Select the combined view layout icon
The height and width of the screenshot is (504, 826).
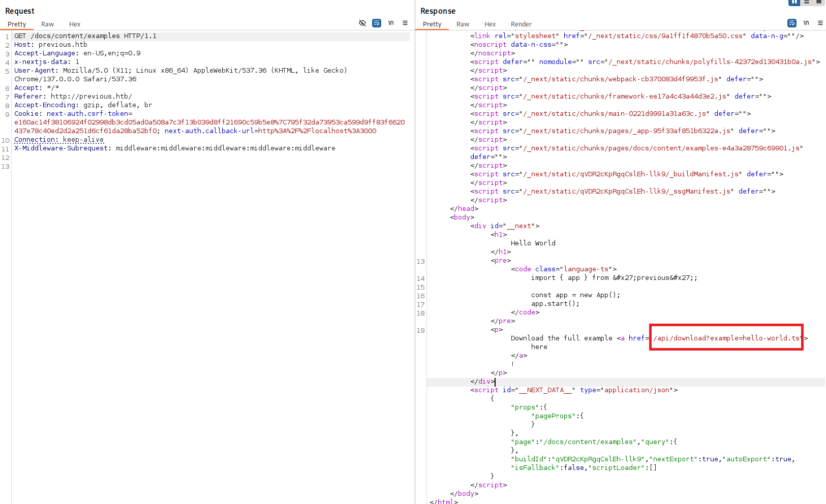point(817,3)
